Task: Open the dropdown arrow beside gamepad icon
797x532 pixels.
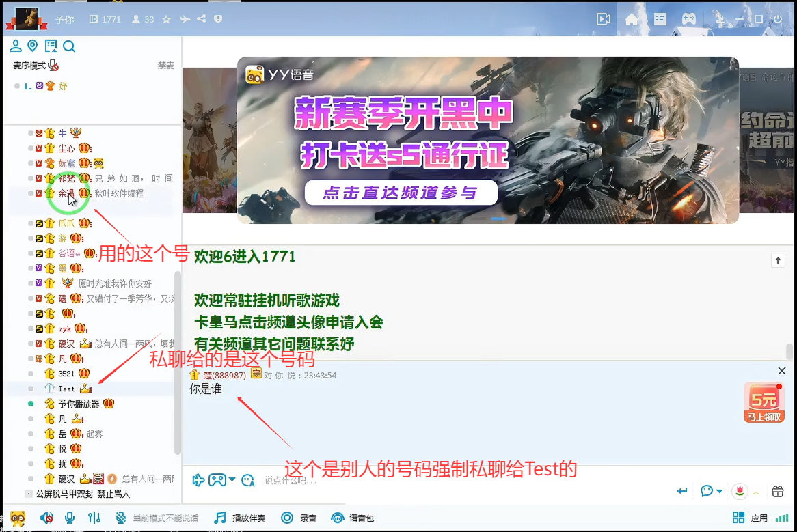Action: point(232,480)
